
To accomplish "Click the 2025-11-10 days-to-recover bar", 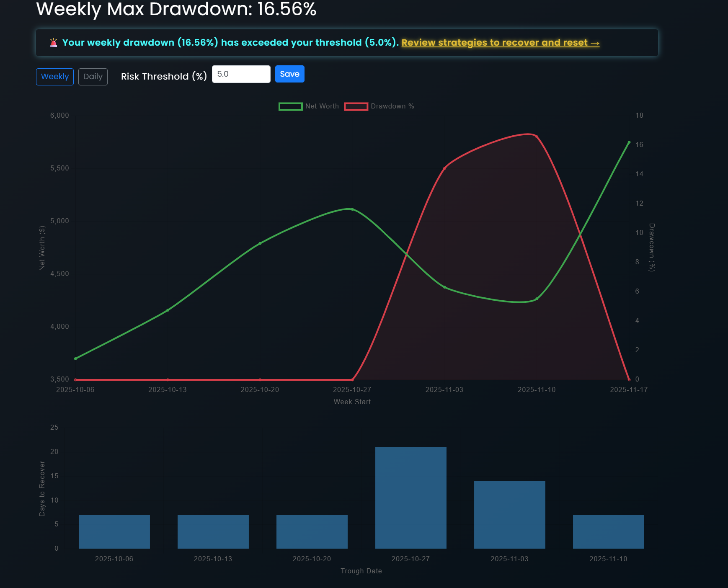I will pos(608,531).
